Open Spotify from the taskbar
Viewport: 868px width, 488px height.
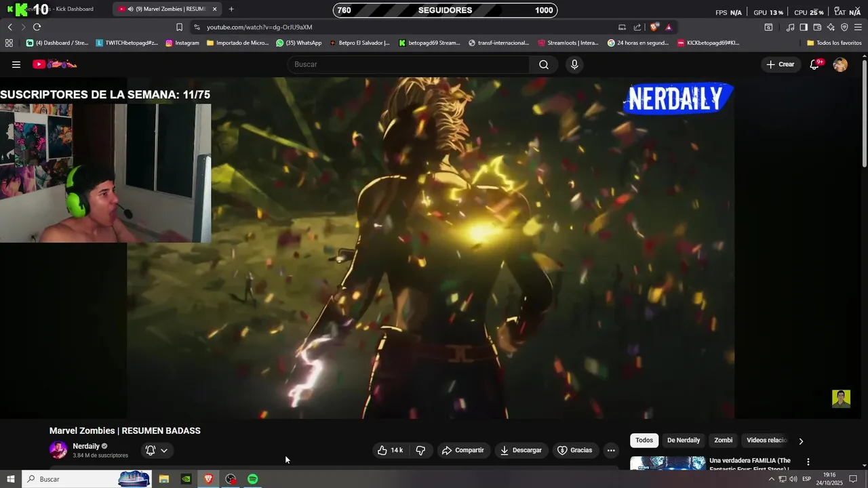coord(252,479)
